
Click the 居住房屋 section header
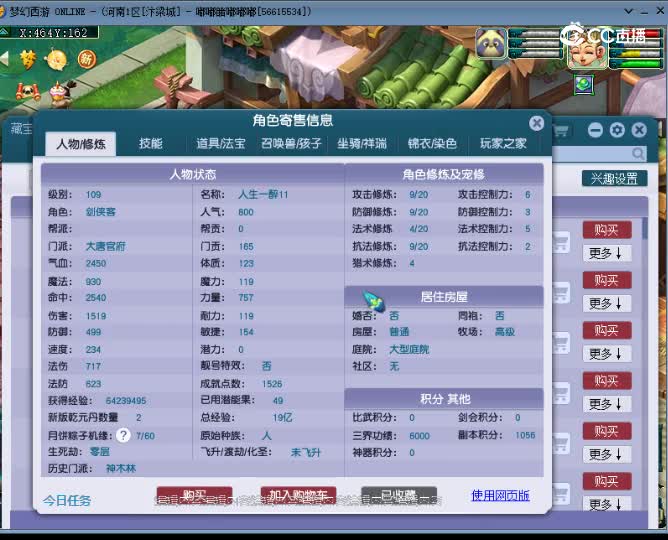[444, 297]
